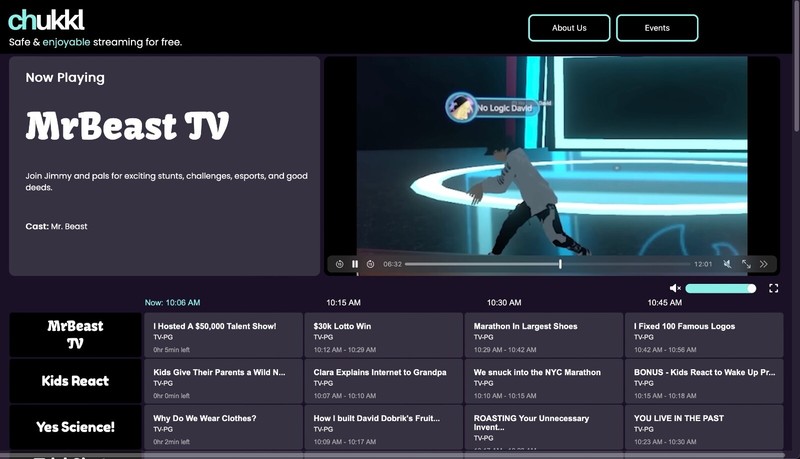Click 'Join Jimmy and pals' description text
800x459 pixels.
(x=166, y=182)
